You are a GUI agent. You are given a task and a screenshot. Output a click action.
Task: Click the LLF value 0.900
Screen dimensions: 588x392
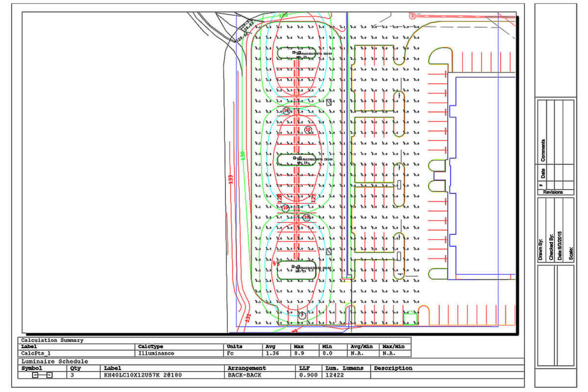point(308,375)
